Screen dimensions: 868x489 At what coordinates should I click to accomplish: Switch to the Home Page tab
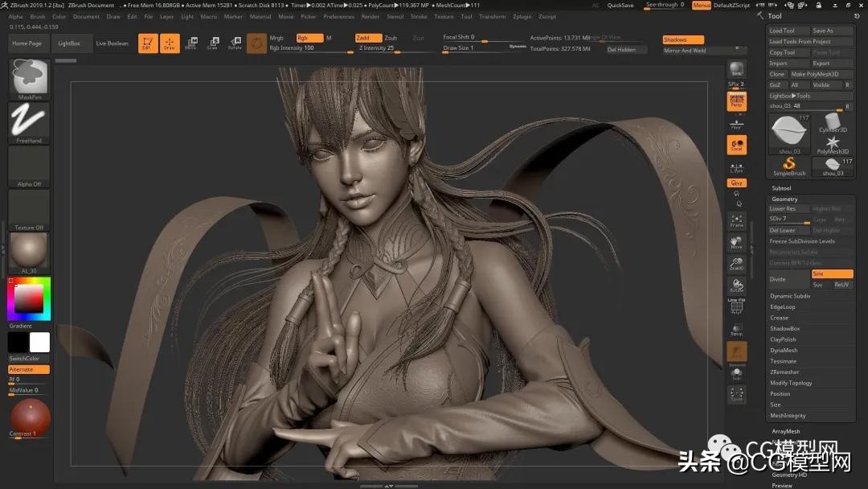click(x=27, y=43)
